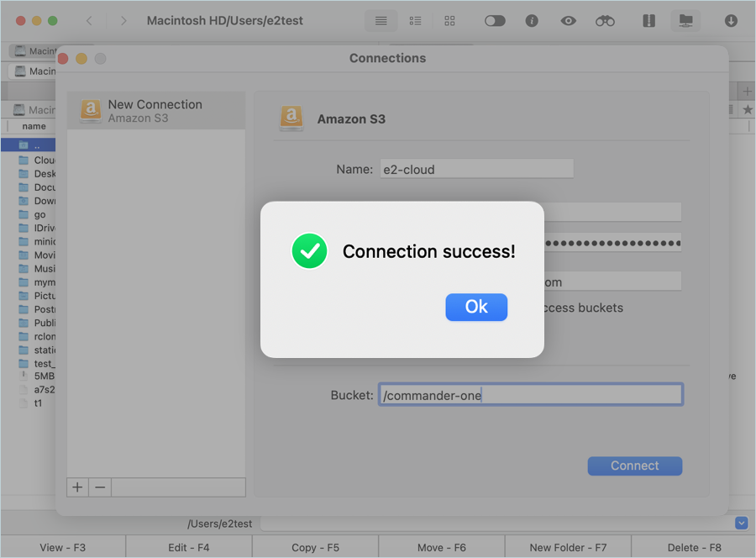Click the secret key field with dots
This screenshot has width=756, height=558.
(x=613, y=243)
